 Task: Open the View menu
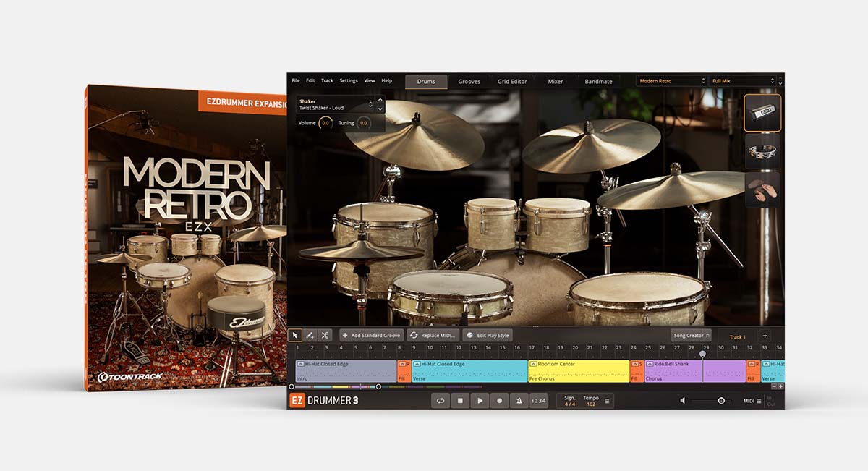tap(370, 80)
